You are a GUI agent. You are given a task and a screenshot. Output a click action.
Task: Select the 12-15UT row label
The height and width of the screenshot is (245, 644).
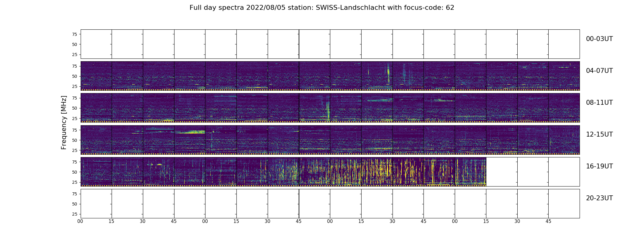click(599, 134)
